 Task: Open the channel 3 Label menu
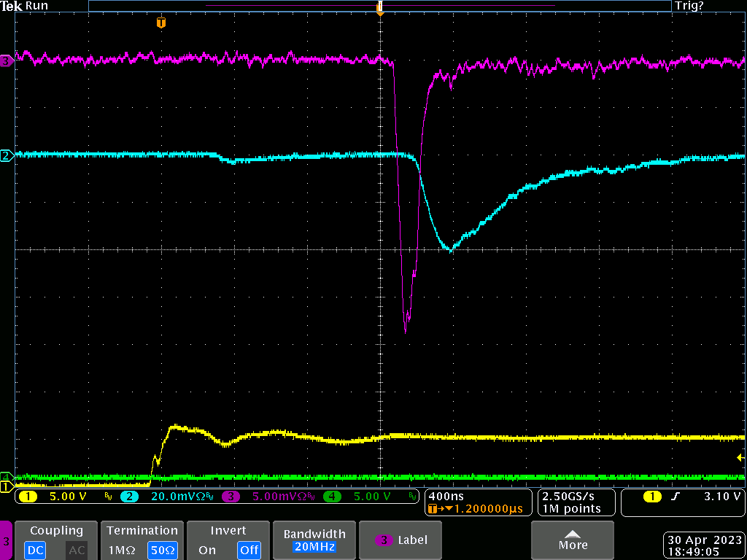click(x=401, y=540)
